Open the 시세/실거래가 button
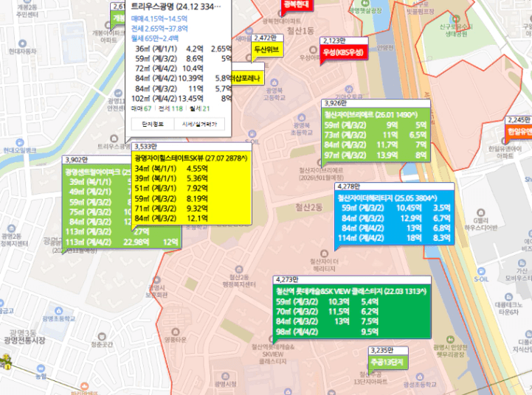 tap(204, 124)
